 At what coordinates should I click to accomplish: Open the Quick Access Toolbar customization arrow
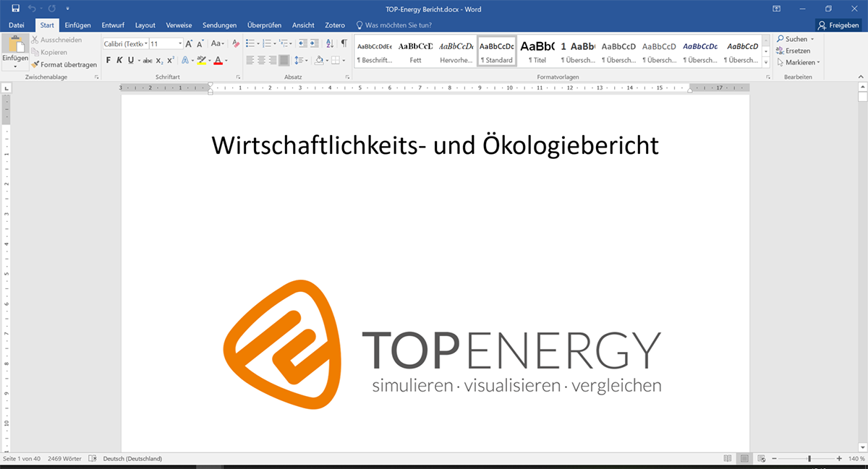[67, 9]
